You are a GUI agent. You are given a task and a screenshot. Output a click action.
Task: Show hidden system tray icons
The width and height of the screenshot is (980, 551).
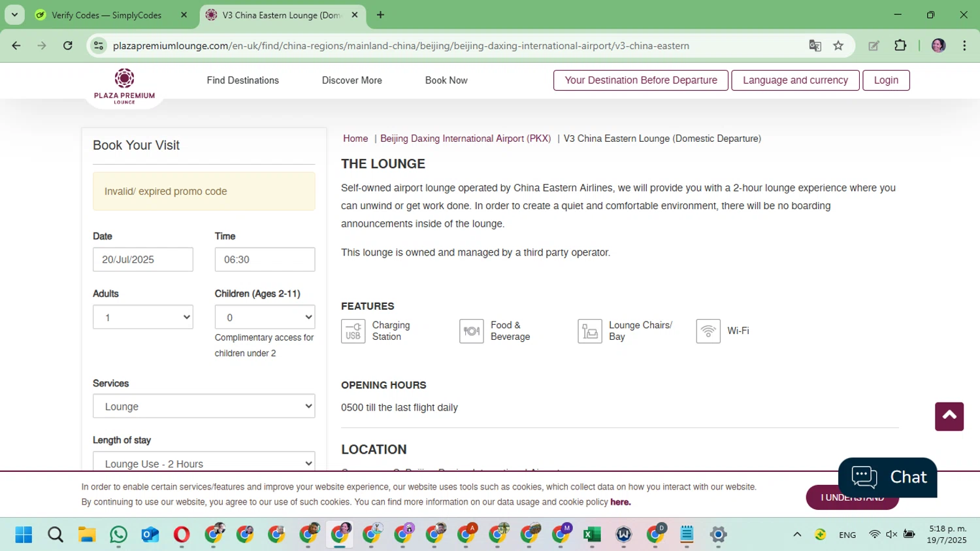point(797,535)
